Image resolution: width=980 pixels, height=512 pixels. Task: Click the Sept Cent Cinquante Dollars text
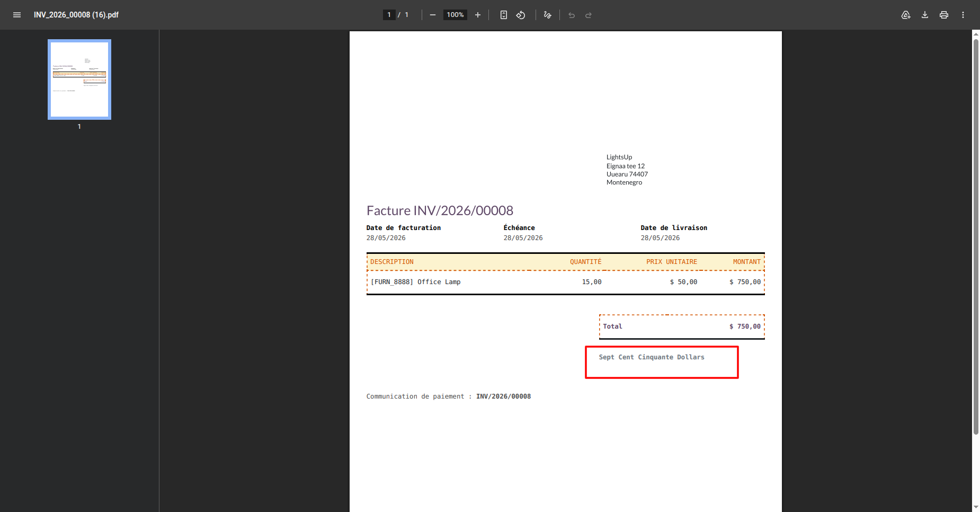coord(652,357)
